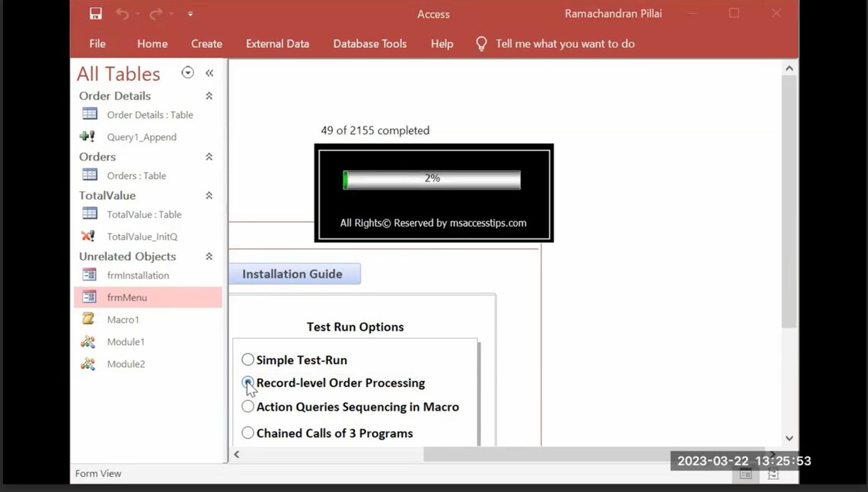
Task: Click the Save icon on quick access toolbar
Action: [x=94, y=13]
